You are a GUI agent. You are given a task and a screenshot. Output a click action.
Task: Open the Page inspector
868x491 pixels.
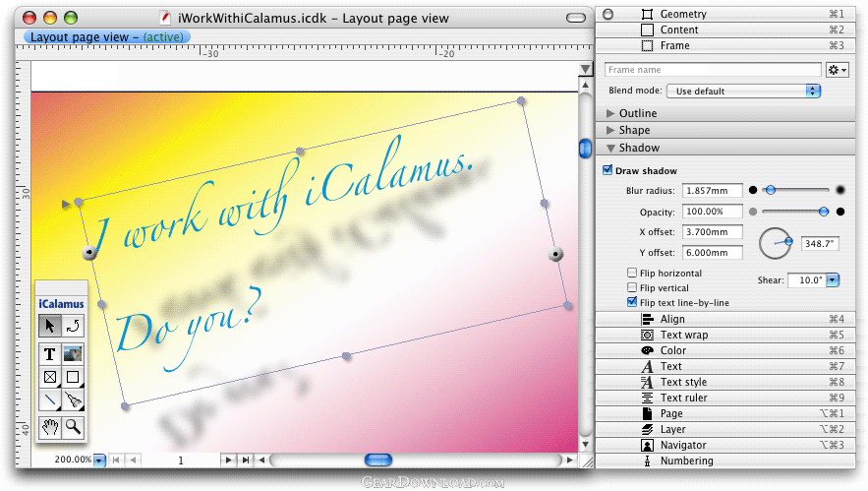point(725,413)
